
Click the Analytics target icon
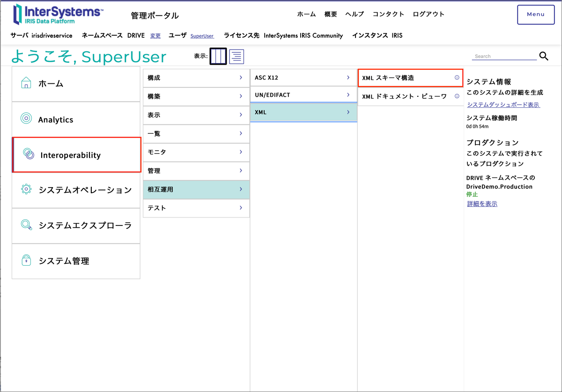[x=26, y=119]
